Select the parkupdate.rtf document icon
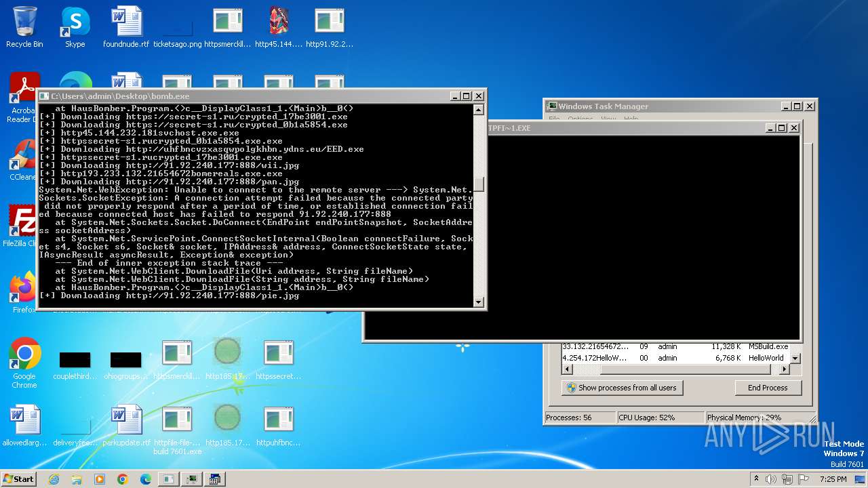 (x=126, y=426)
